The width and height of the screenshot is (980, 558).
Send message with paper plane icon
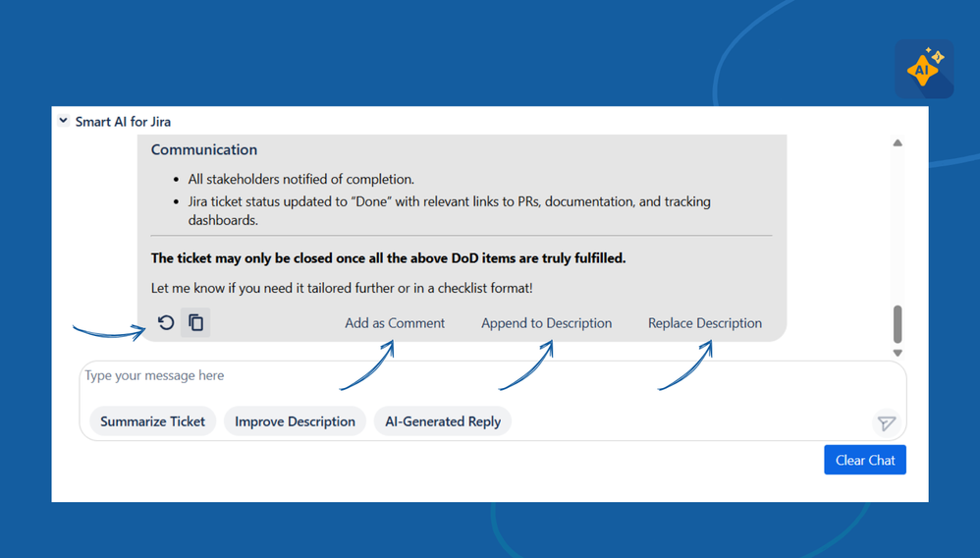click(x=886, y=423)
